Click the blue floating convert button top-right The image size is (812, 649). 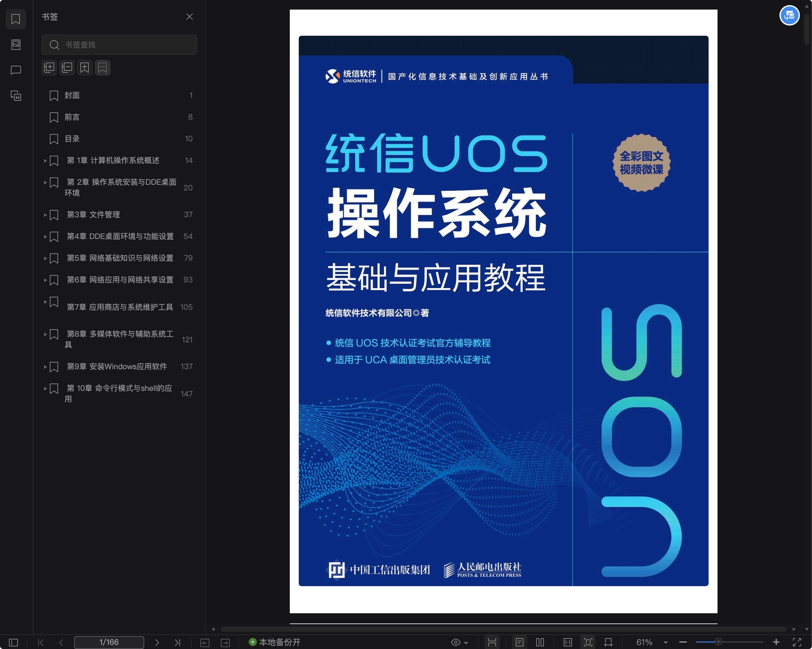click(x=789, y=15)
